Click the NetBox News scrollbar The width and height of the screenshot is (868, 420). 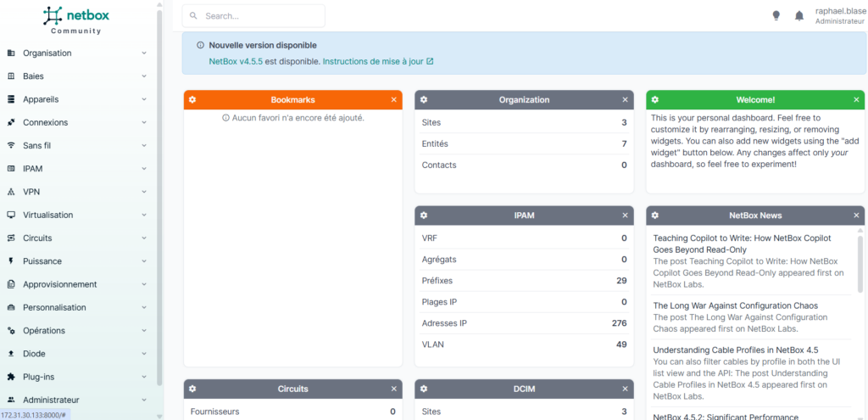pos(860,264)
